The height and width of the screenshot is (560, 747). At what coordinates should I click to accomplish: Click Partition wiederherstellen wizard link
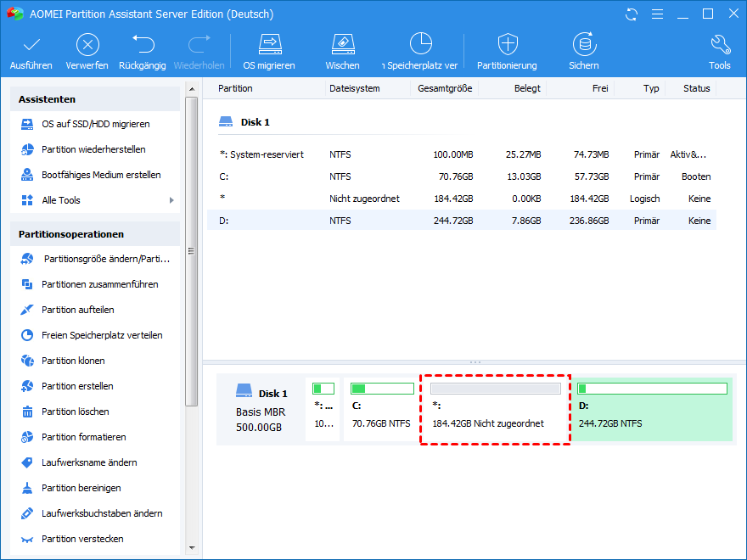93,149
